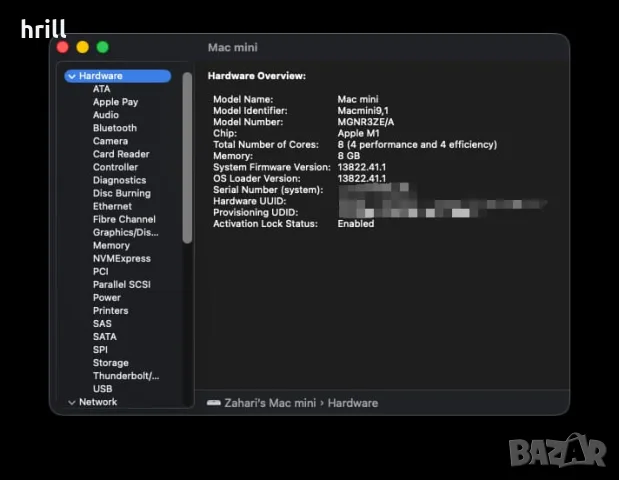The image size is (619, 480).
Task: Click the total cores value text
Action: [417, 144]
